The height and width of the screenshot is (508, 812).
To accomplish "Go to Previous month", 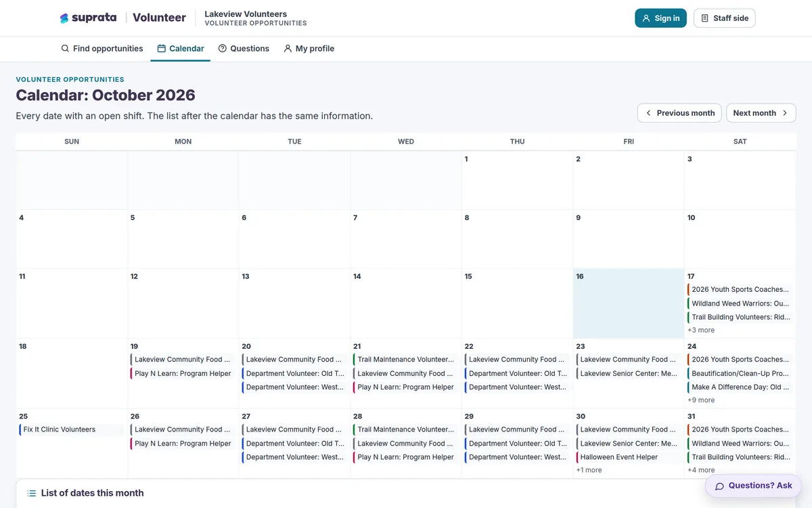I will click(679, 113).
